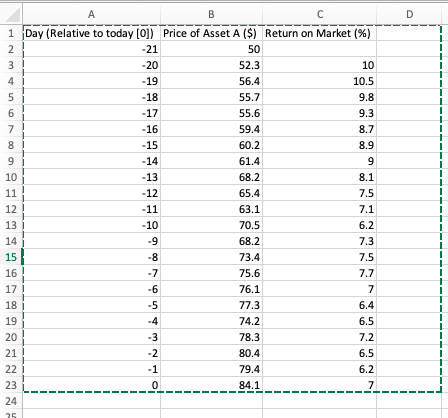Image resolution: width=448 pixels, height=418 pixels.
Task: Select the price cell 52.3
Action: (x=211, y=65)
